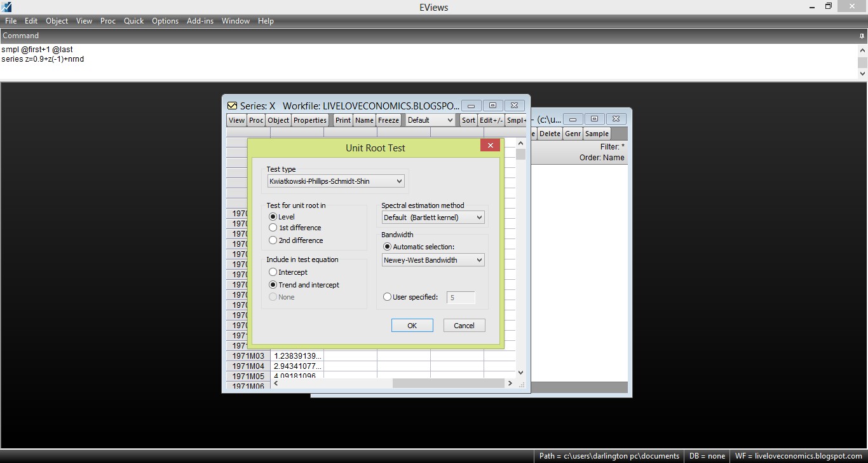This screenshot has width=868, height=463.
Task: Open the Add-ins menu
Action: (x=200, y=21)
